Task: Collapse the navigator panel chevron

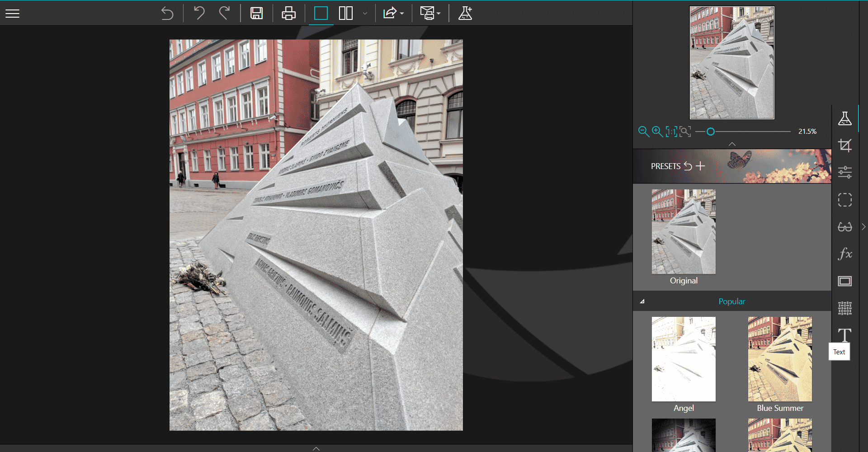Action: coord(732,144)
